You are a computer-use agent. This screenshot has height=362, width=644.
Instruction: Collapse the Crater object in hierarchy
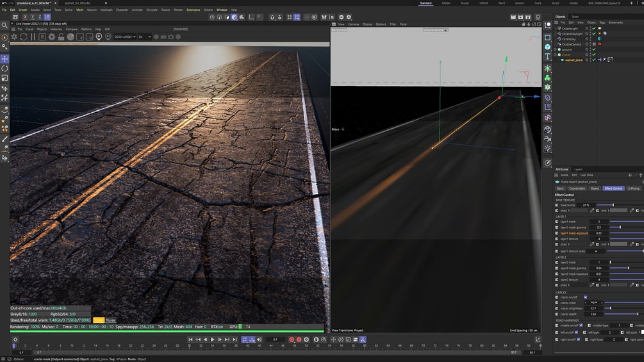click(556, 54)
